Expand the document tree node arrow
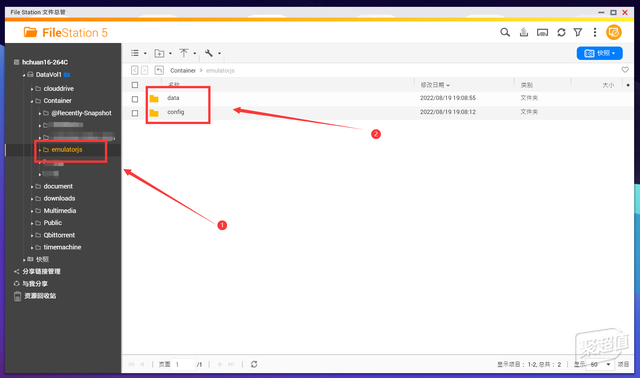Image resolution: width=640 pixels, height=378 pixels. coord(32,187)
